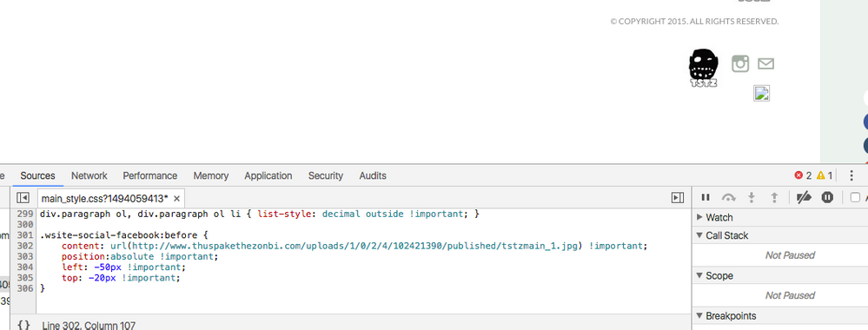The width and height of the screenshot is (868, 330).
Task: Pretty print the source with braces icon
Action: (x=23, y=325)
